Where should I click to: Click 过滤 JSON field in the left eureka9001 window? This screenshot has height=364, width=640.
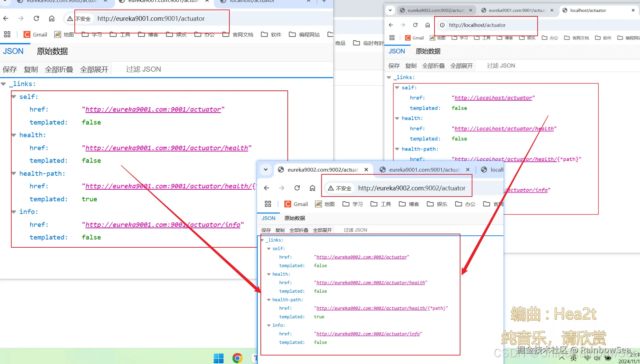[x=143, y=69]
